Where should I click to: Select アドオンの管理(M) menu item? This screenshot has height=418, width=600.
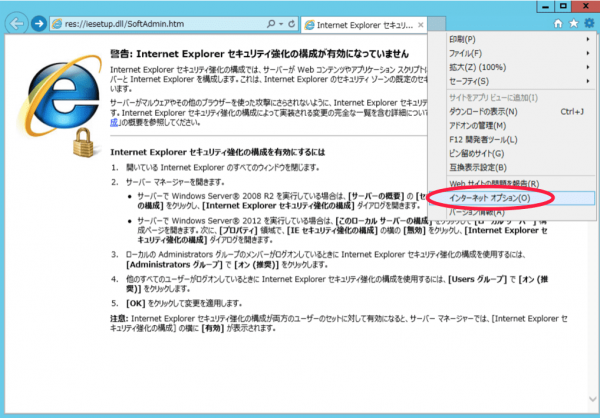click(512, 126)
